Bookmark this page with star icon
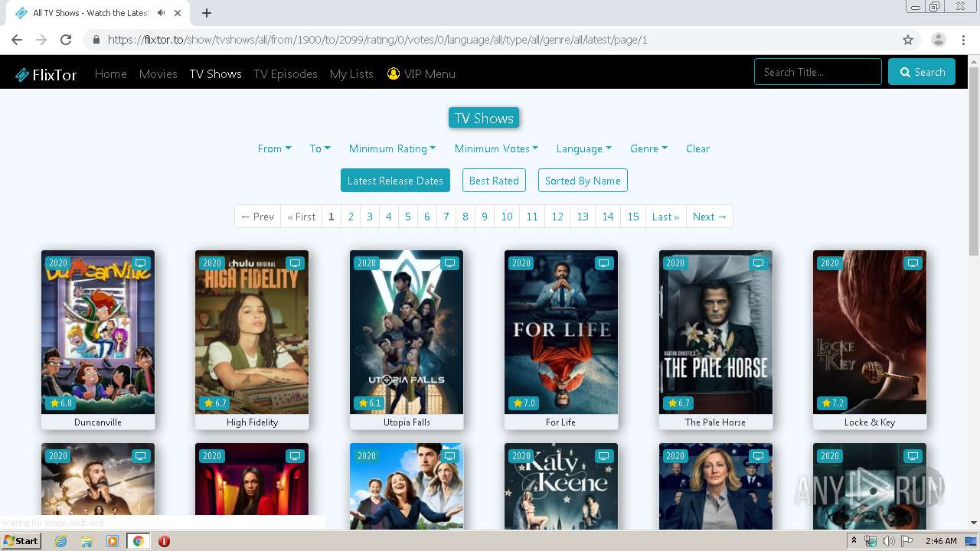 (x=908, y=40)
